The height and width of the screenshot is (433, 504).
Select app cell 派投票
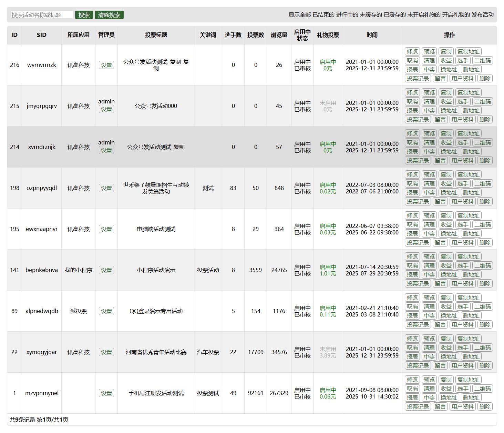pyautogui.click(x=79, y=311)
